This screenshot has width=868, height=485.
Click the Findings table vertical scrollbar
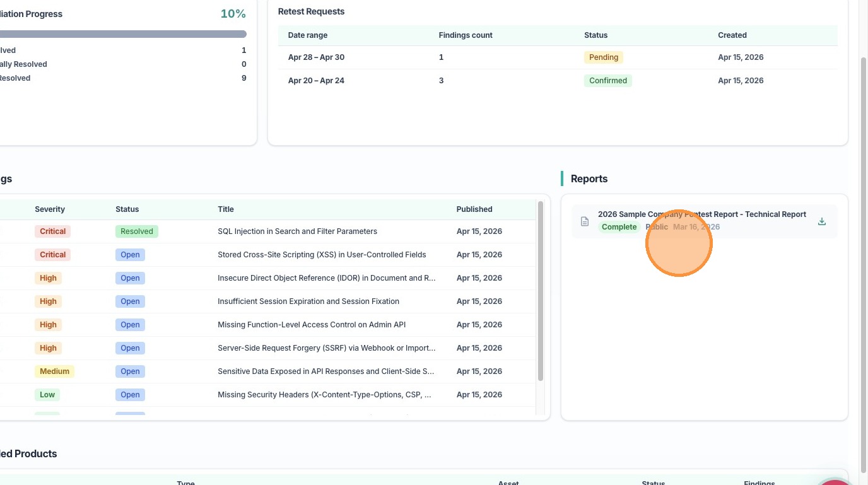(540, 290)
